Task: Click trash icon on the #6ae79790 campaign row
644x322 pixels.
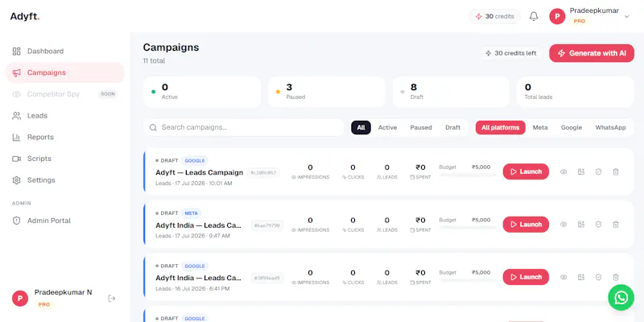Action: pos(616,225)
